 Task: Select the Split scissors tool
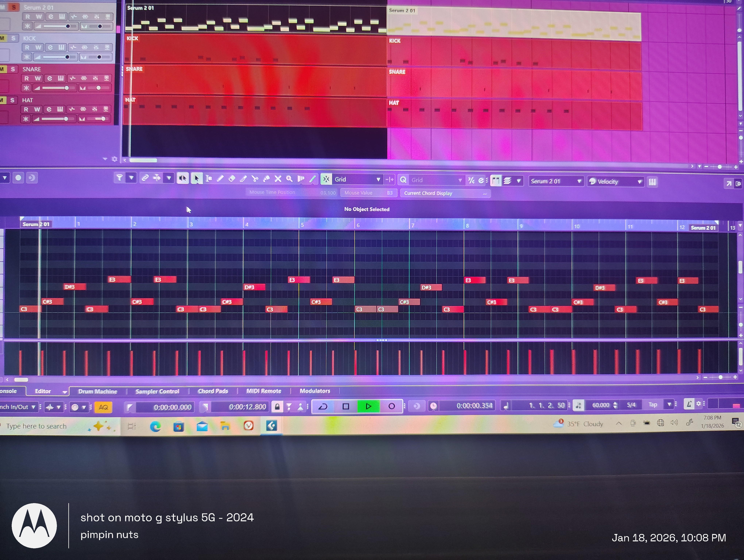[255, 179]
